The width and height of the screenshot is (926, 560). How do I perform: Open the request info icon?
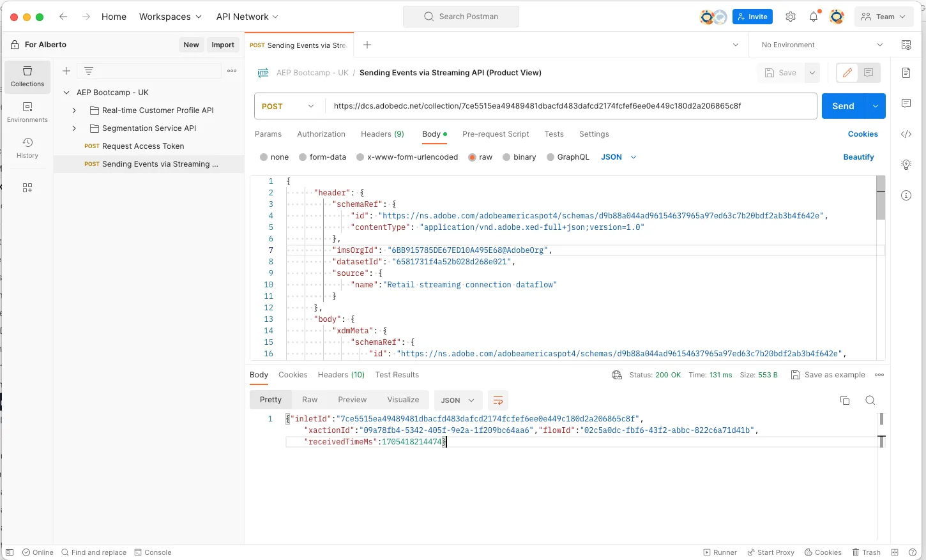pyautogui.click(x=906, y=195)
